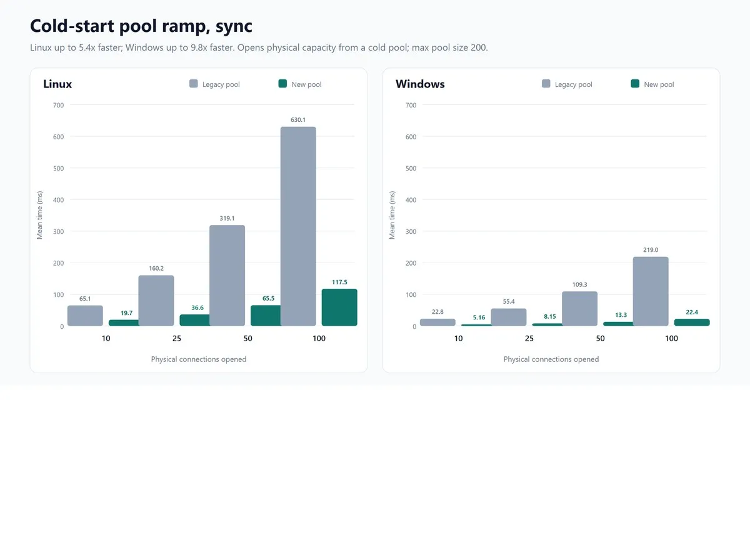Select the New pool label in Windows chart
750x560 pixels.
pyautogui.click(x=659, y=84)
